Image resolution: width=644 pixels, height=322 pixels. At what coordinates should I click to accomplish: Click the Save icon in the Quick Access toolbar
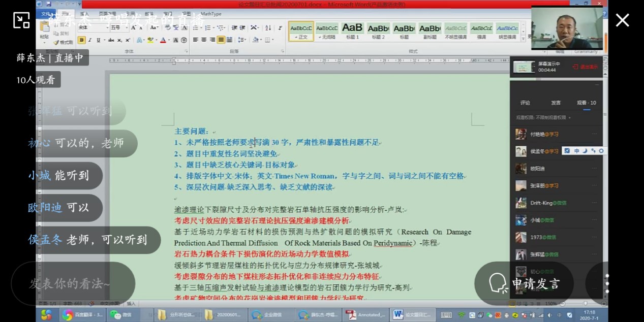tap(48, 5)
